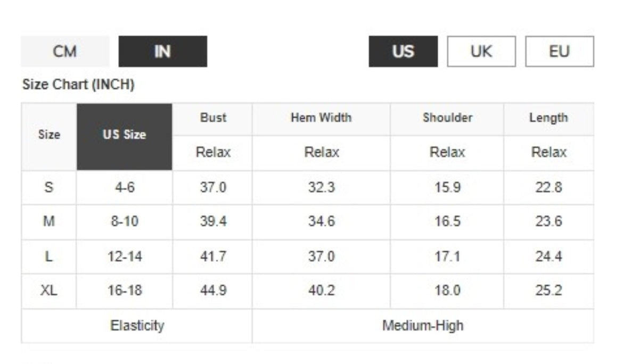Select the Hem Width column header
623x364 pixels.
tap(322, 118)
